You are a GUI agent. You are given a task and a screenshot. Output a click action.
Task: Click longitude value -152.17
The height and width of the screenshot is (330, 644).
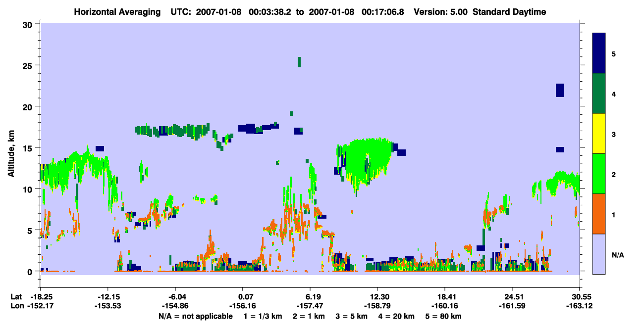[41, 306]
